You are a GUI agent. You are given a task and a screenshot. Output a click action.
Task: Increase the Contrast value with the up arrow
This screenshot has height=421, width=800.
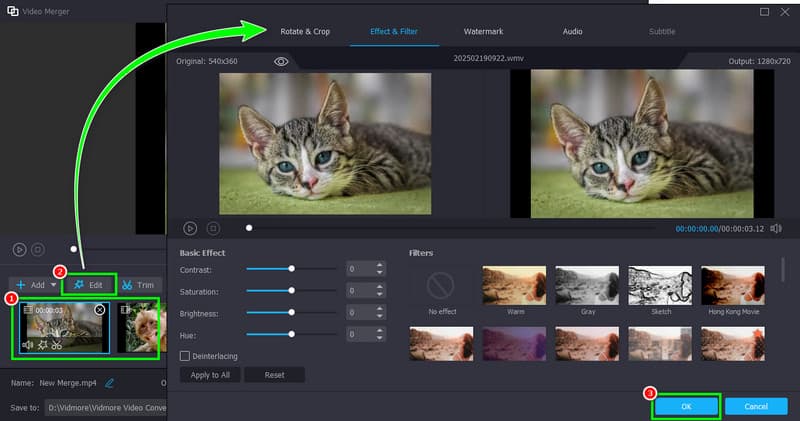[380, 265]
